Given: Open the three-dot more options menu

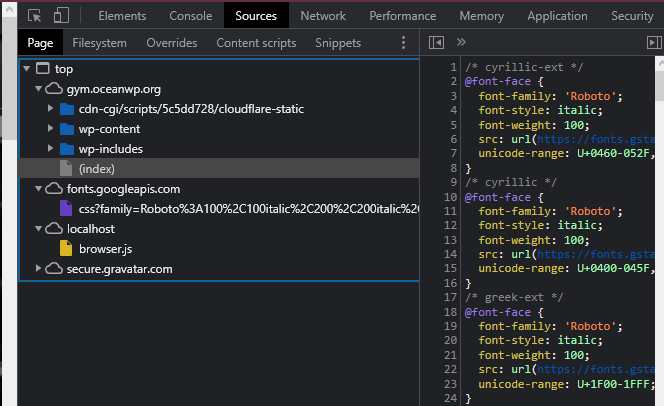Looking at the screenshot, I should point(403,42).
